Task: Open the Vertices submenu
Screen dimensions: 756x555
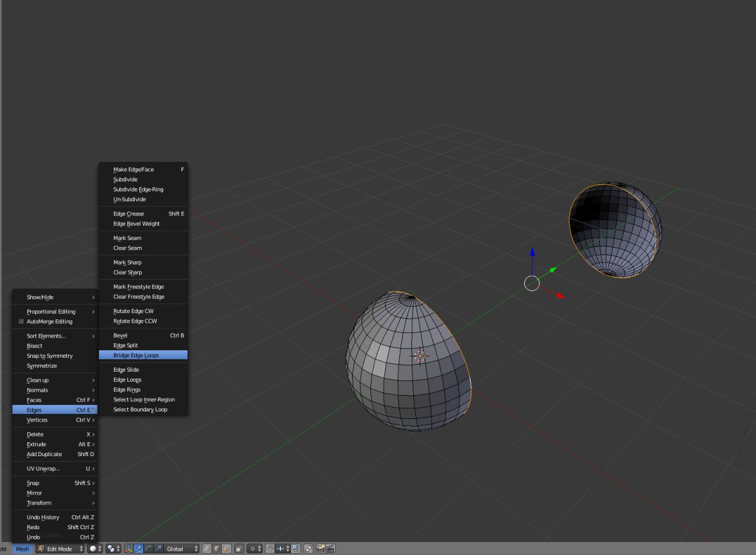Action: coord(55,420)
